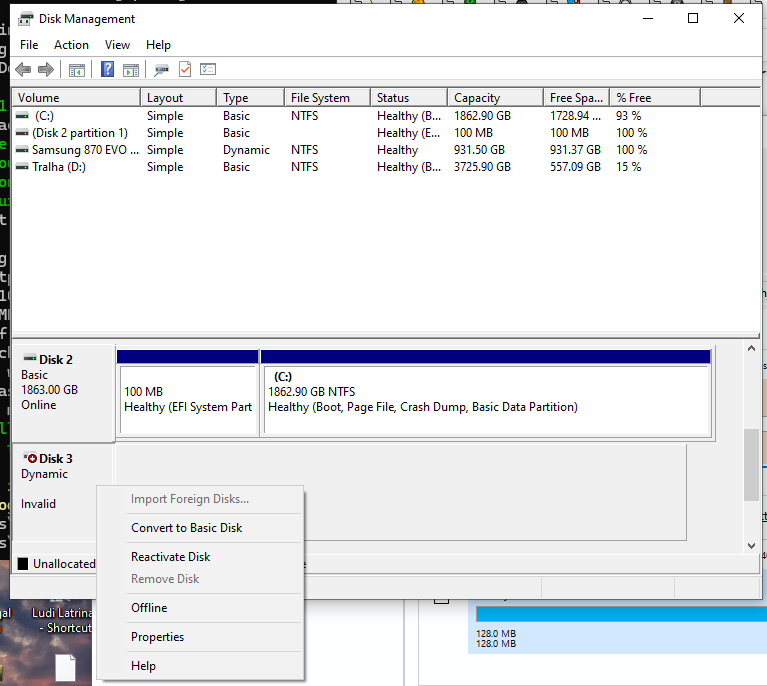This screenshot has width=767, height=686.
Task: Show/hide action pane toolbar icon
Action: point(131,70)
